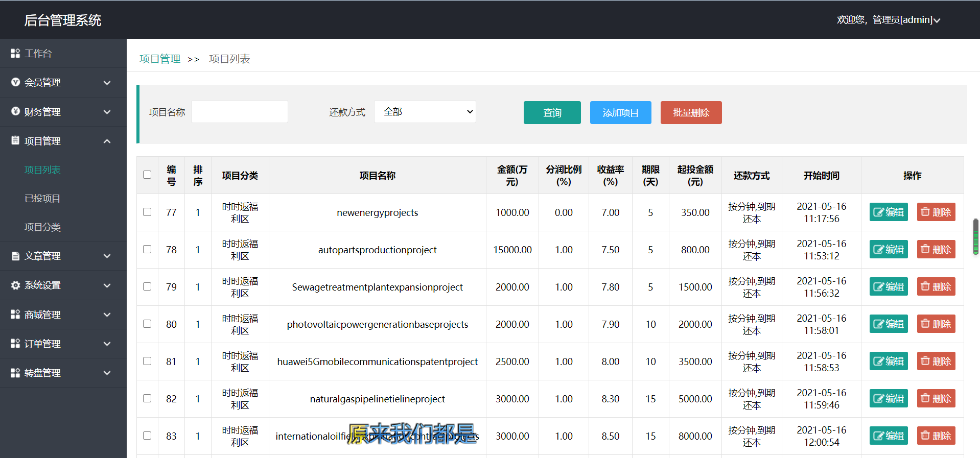The width and height of the screenshot is (980, 458).
Task: Collapse the 项目管理 menu chevron
Action: (x=107, y=141)
